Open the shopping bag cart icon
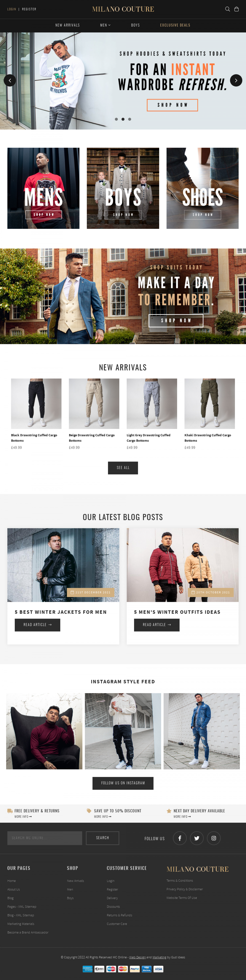This screenshot has height=980, width=246. 237,9
